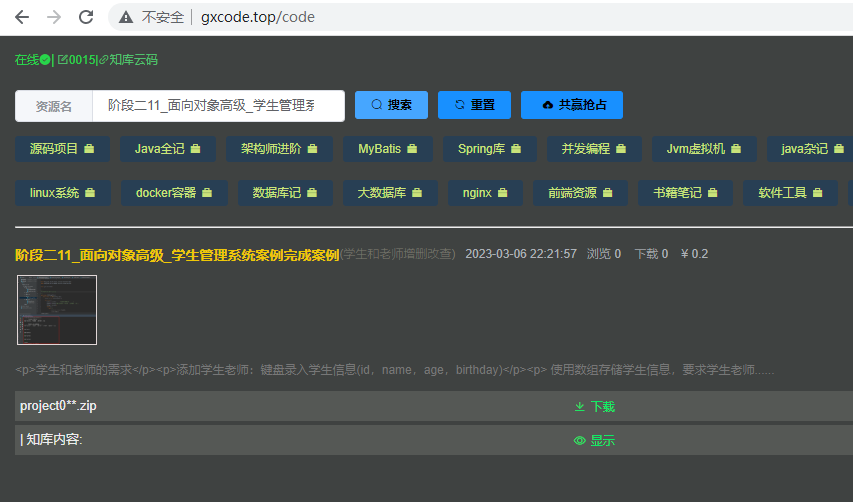Screen dimensions: 853x502
Task: Open the java杂记 category tag
Action: [812, 149]
